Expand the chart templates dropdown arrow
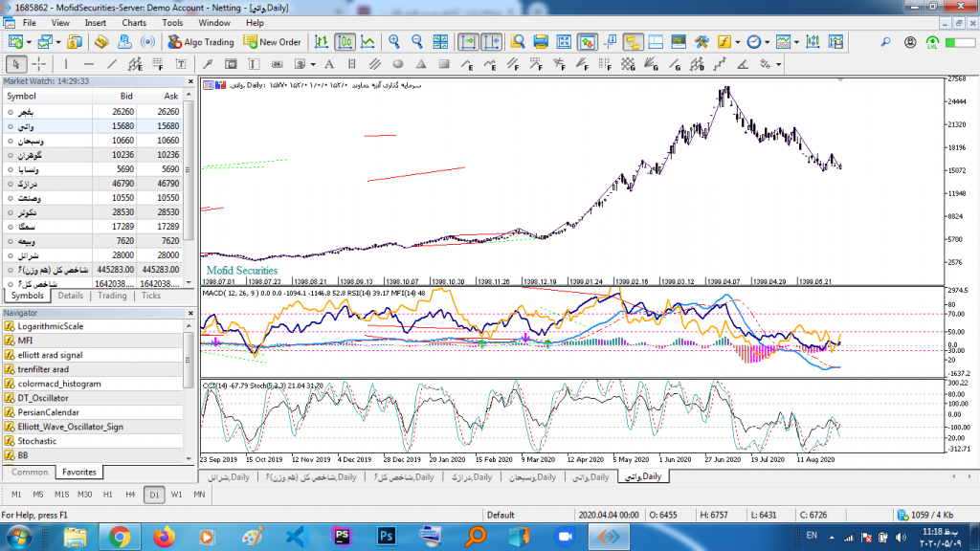980x551 pixels. pyautogui.click(x=796, y=42)
